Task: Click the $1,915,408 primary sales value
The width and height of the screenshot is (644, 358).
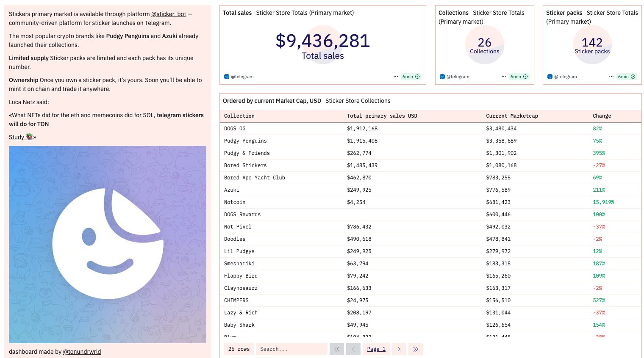Action: click(x=362, y=141)
